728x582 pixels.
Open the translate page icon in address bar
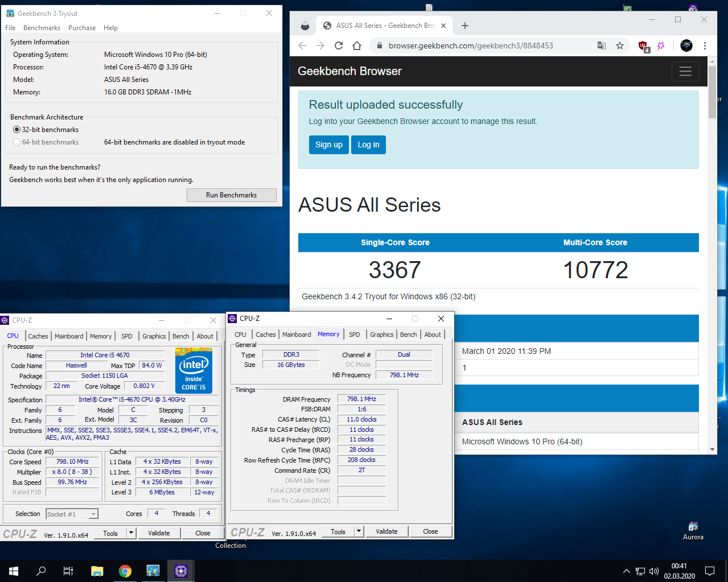(x=602, y=46)
